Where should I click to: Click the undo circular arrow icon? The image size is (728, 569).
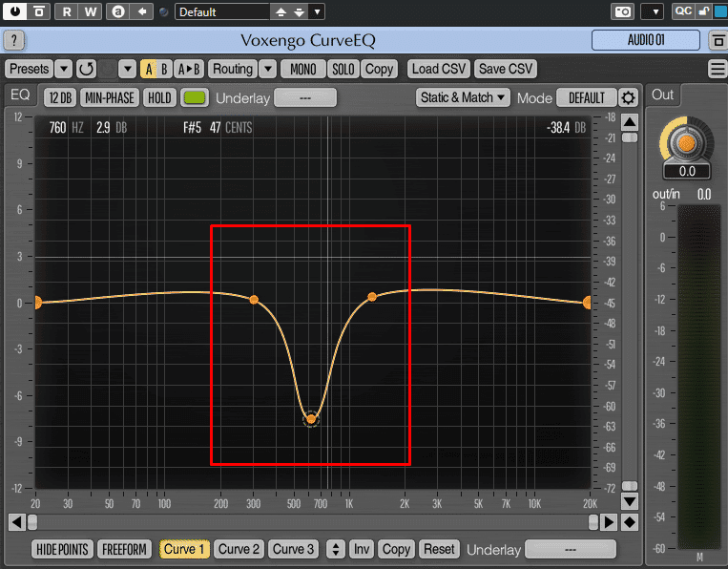point(86,69)
